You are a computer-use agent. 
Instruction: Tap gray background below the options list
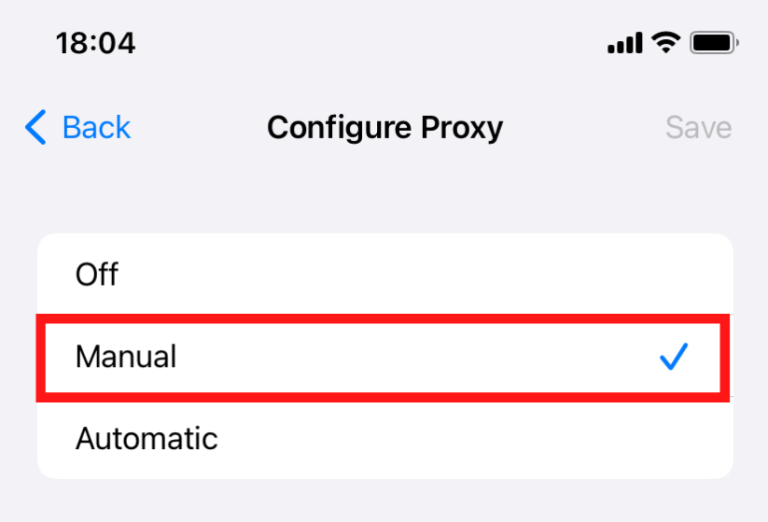pos(384,500)
